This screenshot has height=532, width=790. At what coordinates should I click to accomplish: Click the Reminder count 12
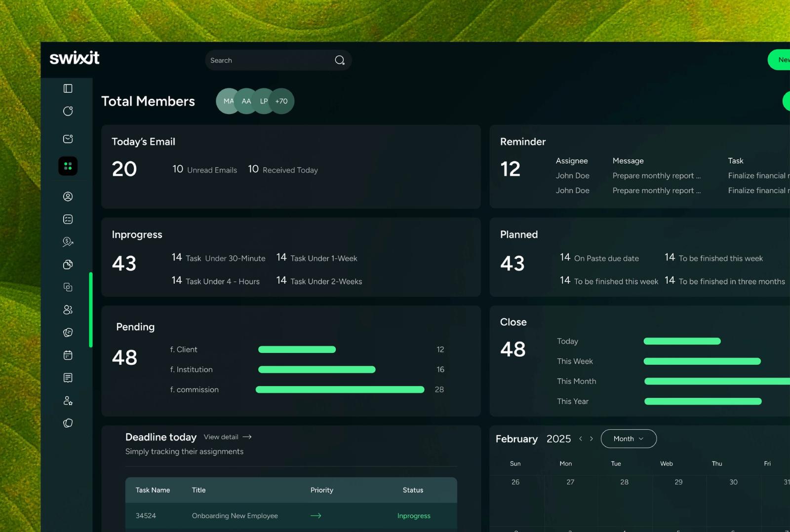(510, 169)
